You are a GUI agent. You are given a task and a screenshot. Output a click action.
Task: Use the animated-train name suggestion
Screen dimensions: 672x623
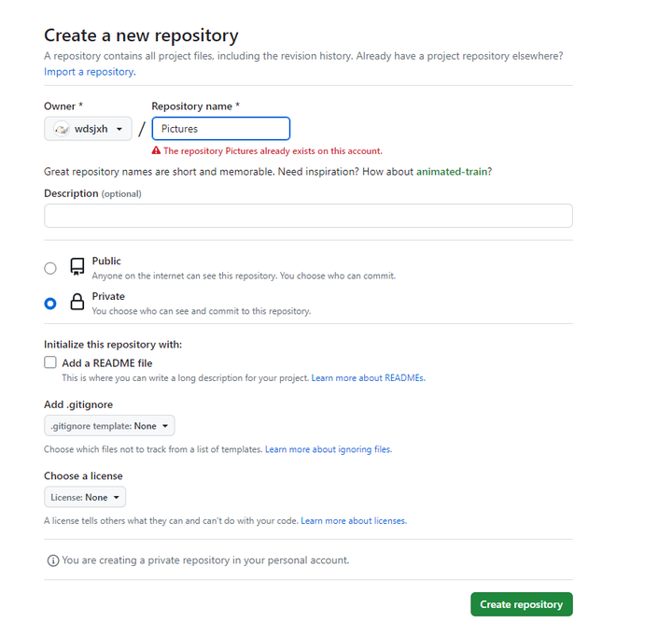[x=452, y=172]
